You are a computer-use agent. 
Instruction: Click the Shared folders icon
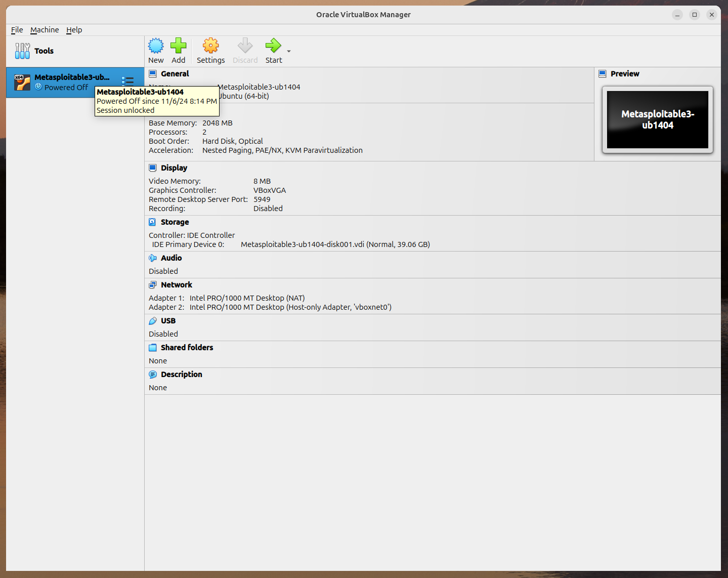coord(153,347)
